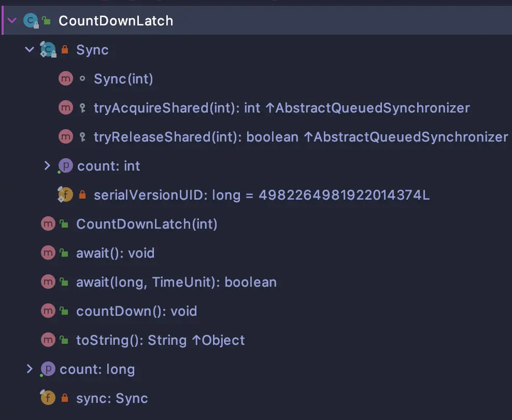Click property icon beside count: int

pyautogui.click(x=66, y=166)
